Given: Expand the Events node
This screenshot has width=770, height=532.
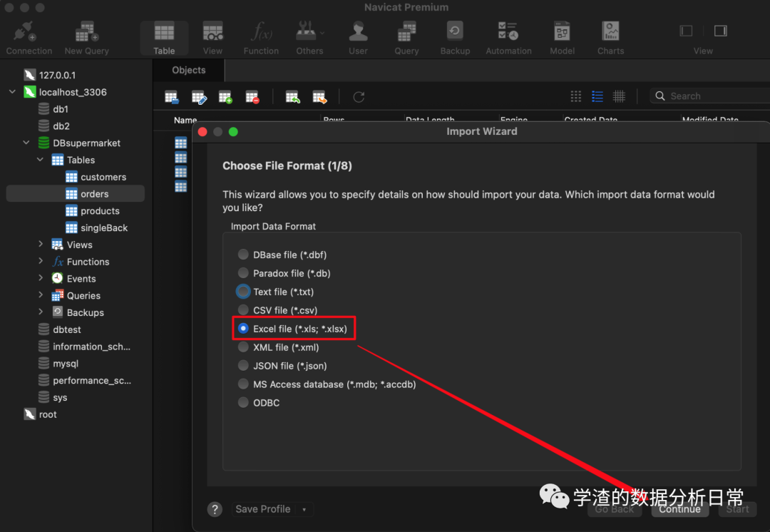Looking at the screenshot, I should [40, 278].
